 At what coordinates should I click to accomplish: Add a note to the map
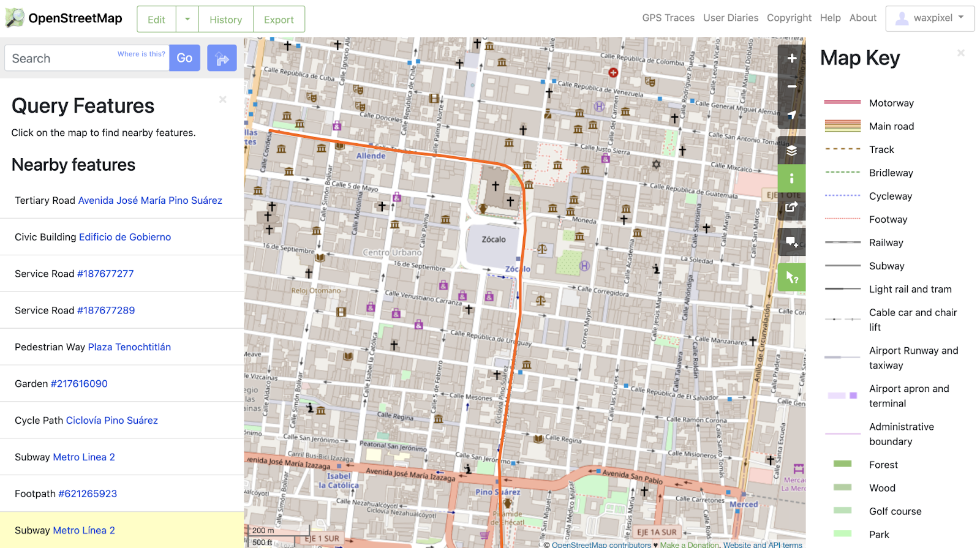(791, 241)
